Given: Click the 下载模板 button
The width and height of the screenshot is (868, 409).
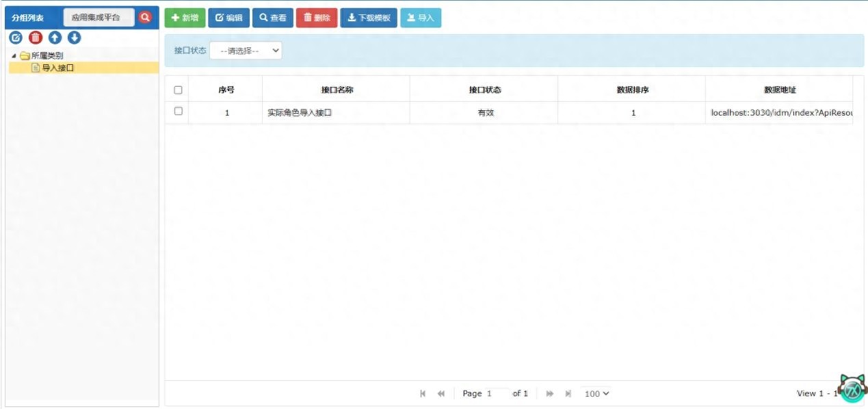Looking at the screenshot, I should pyautogui.click(x=369, y=18).
